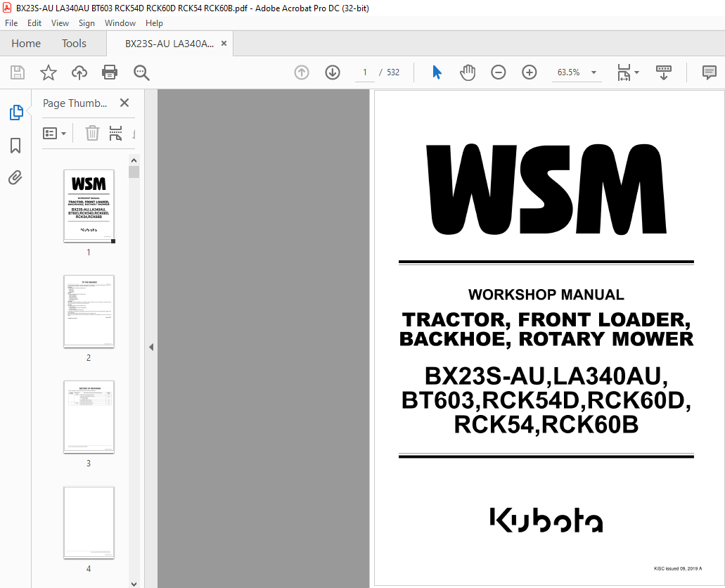
Task: Click the Kubota logo on the page
Action: pyautogui.click(x=546, y=520)
